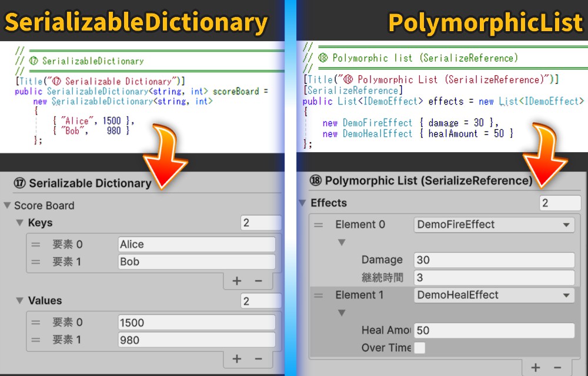This screenshot has height=376, width=588.
Task: Open the DemoFireEffect type dropdown
Action: click(x=495, y=224)
